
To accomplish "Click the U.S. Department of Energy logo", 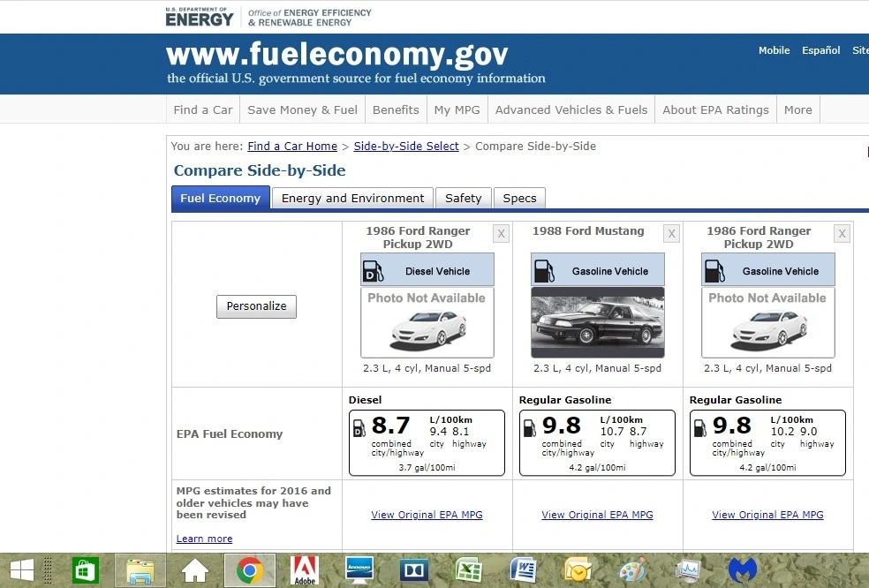I will click(200, 17).
